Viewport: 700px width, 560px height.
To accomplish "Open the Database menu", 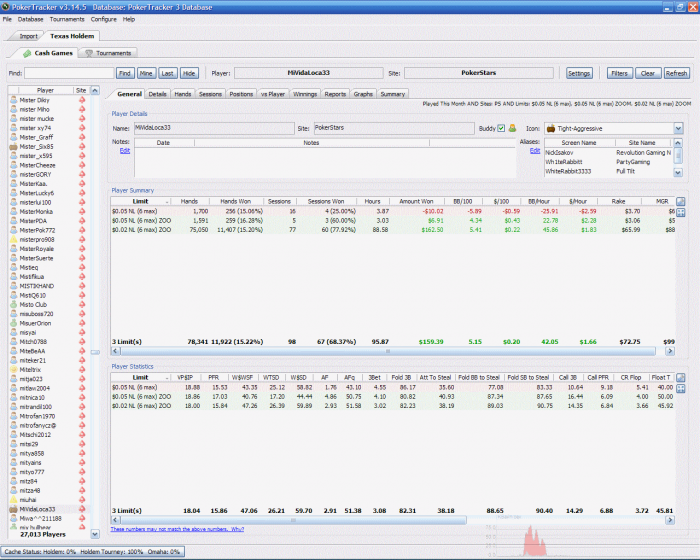I will pyautogui.click(x=30, y=19).
